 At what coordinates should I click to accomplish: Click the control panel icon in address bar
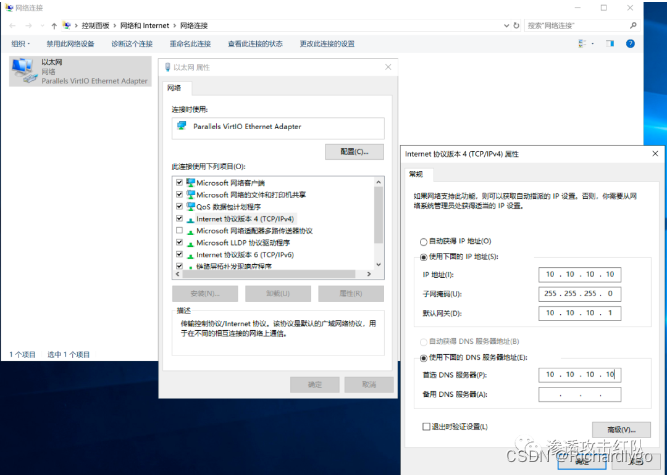66,26
